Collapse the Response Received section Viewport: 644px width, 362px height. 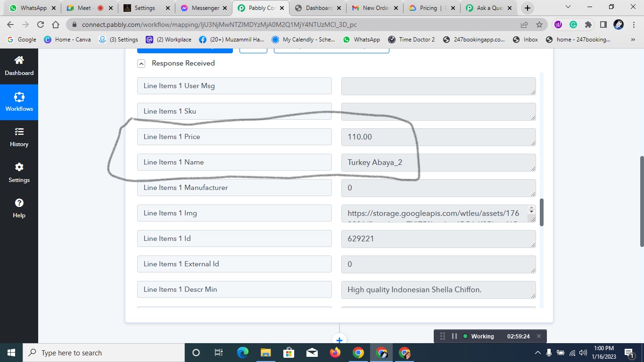tap(141, 64)
